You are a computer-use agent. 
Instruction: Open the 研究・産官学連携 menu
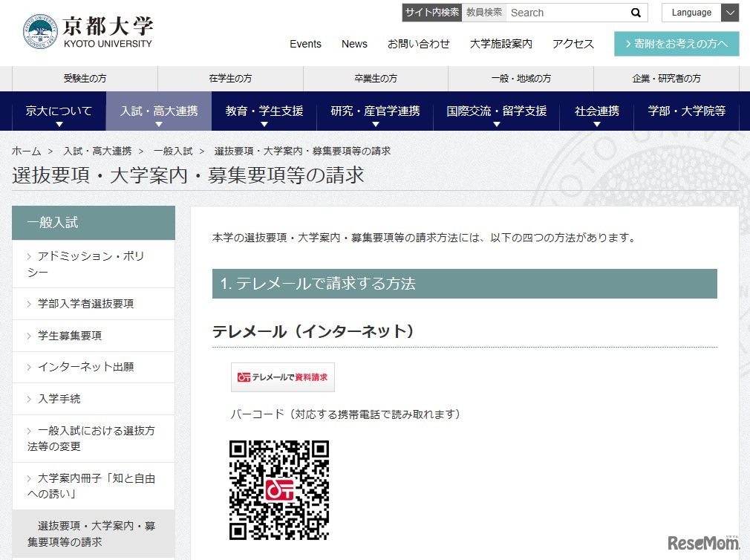click(375, 111)
